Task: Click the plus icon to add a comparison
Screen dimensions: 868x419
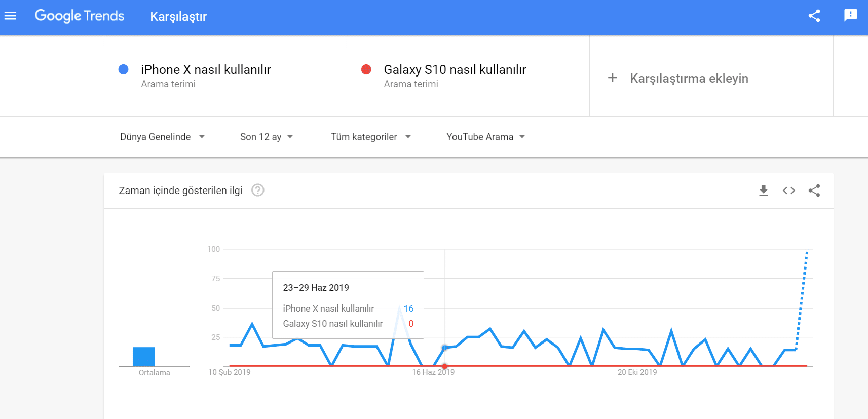Action: coord(613,78)
